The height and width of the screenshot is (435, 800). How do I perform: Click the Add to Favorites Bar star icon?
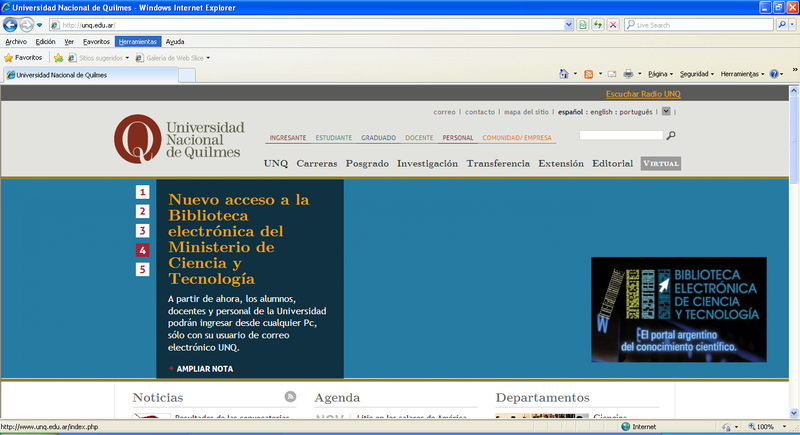(59, 58)
